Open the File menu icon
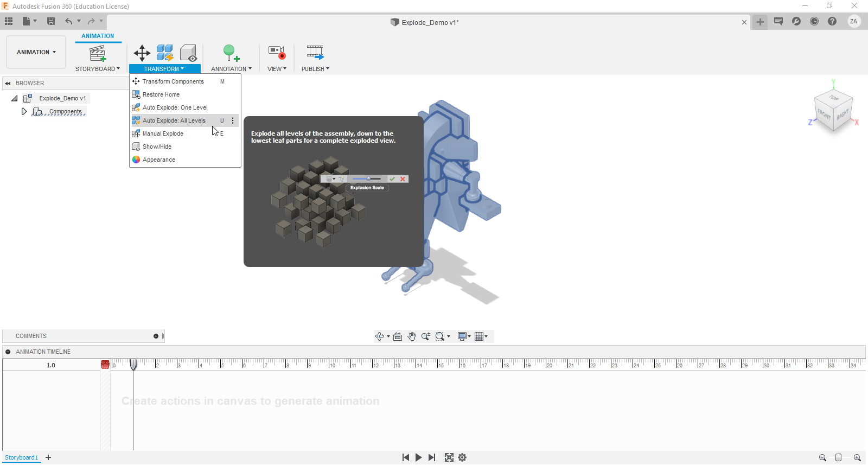The image size is (868, 465). click(x=26, y=21)
